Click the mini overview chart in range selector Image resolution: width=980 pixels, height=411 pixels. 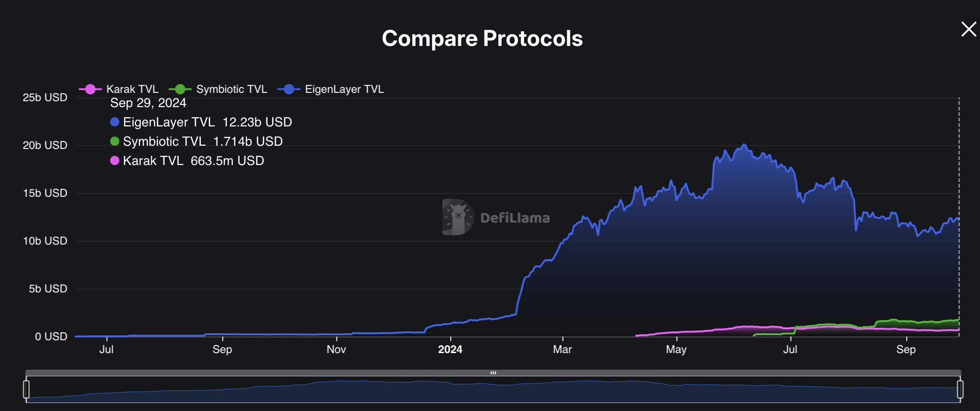pyautogui.click(x=493, y=390)
